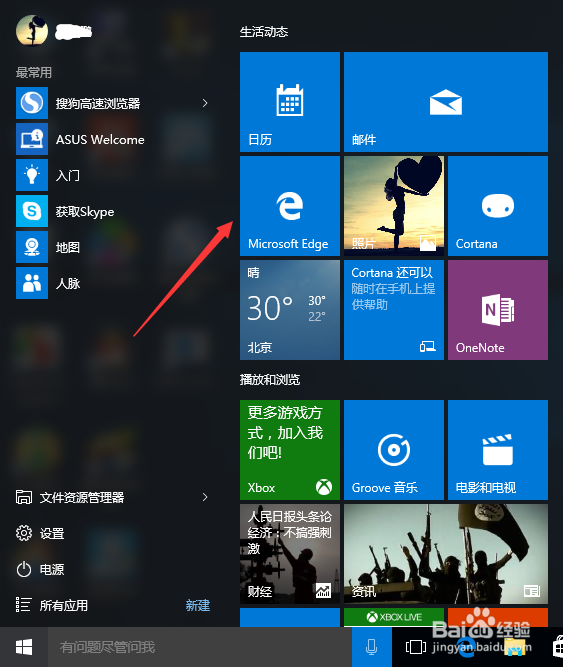Click the user account avatar
Viewport: 563px width, 667px height.
(32, 31)
